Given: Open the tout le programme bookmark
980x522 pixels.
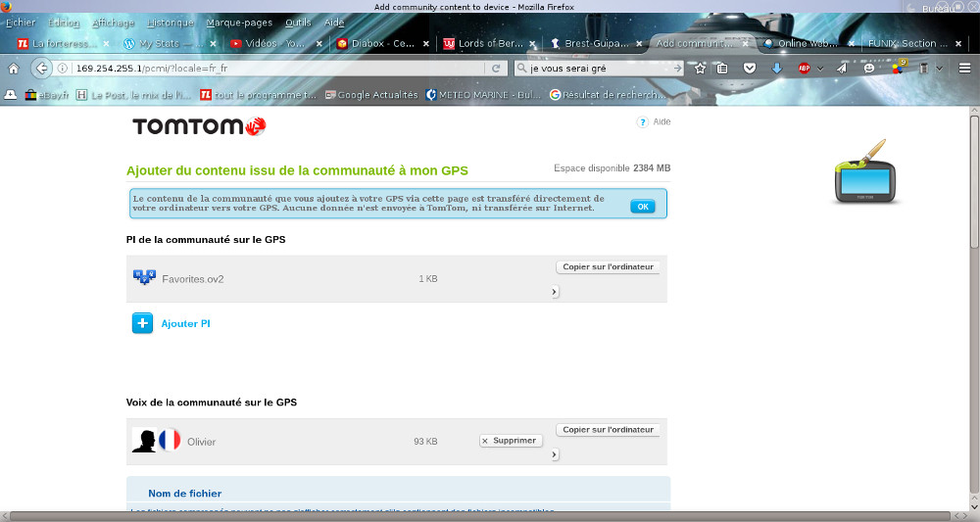Looking at the screenshot, I should click(x=258, y=95).
